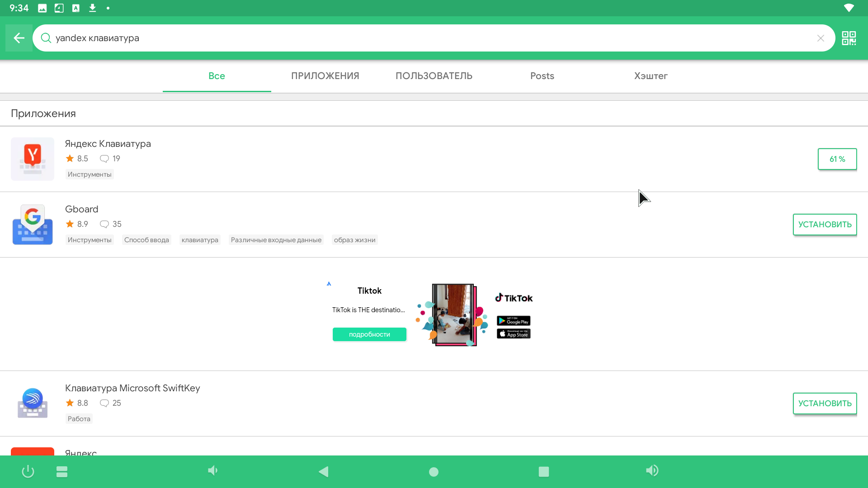Select Инструменты tag under Яндекс Клавиатура
Viewport: 868px width, 488px height.
[x=90, y=174]
